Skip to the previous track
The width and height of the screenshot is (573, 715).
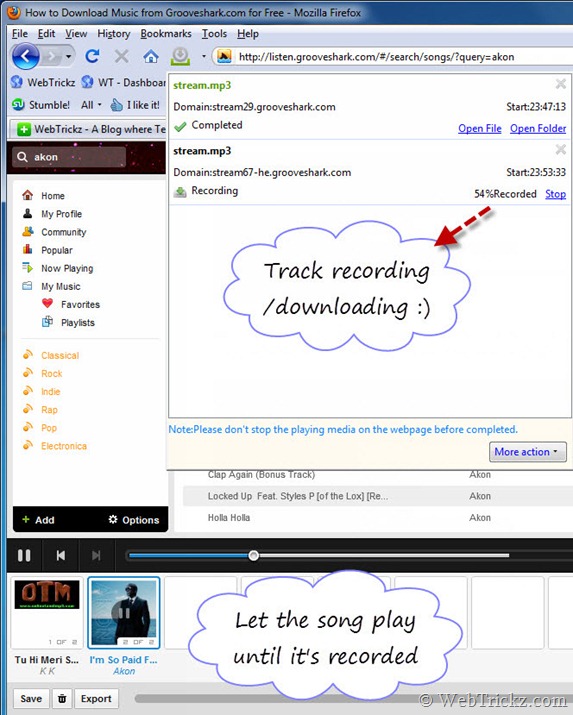coord(61,555)
